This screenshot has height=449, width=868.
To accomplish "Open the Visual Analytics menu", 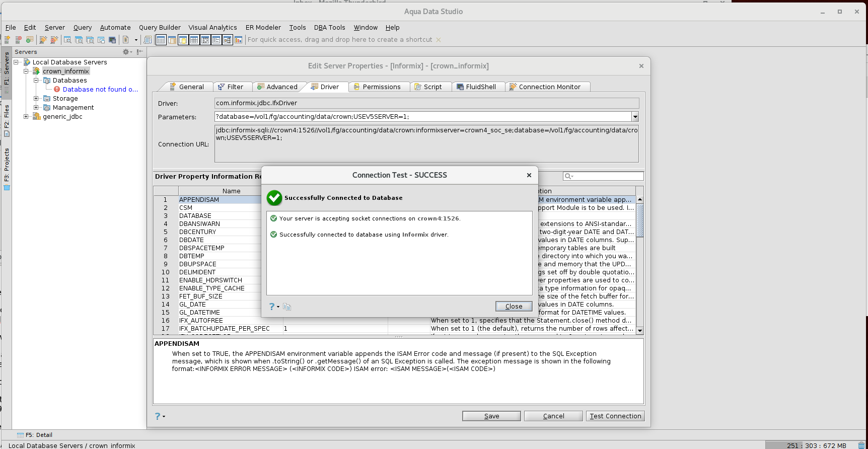I will click(x=212, y=28).
